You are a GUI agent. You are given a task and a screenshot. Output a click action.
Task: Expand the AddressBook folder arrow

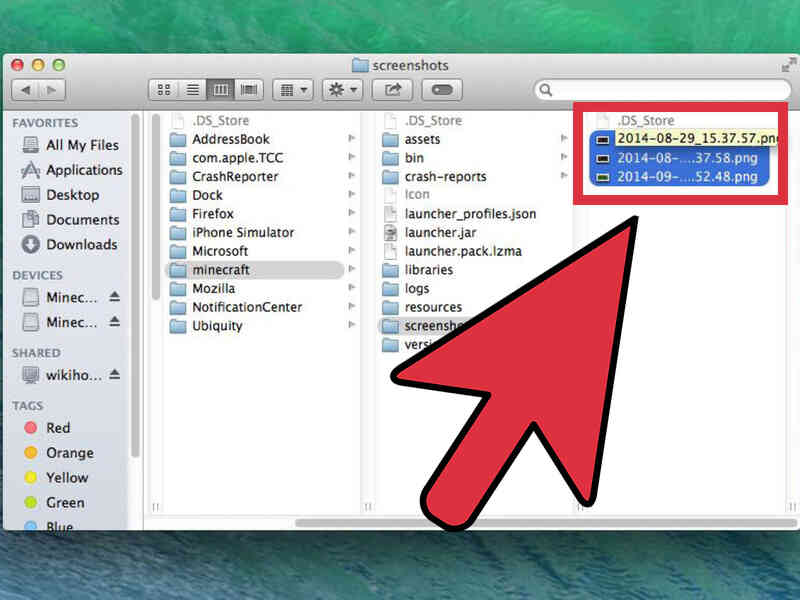[x=352, y=138]
